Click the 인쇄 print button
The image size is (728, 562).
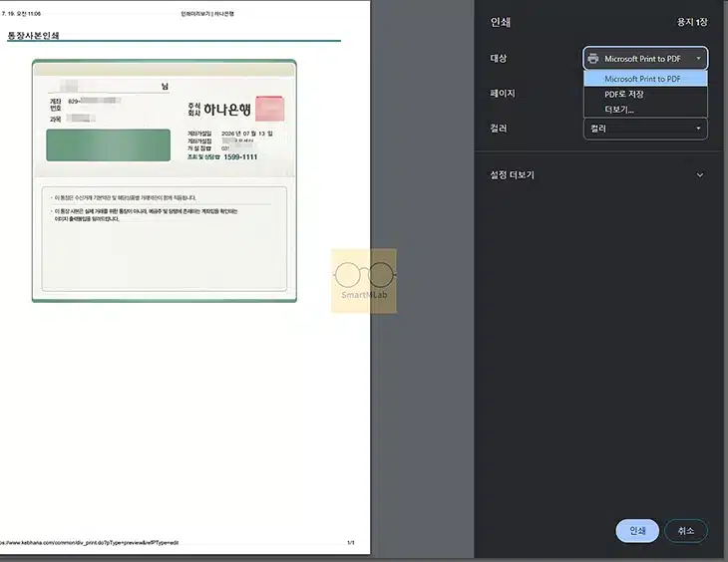[637, 530]
